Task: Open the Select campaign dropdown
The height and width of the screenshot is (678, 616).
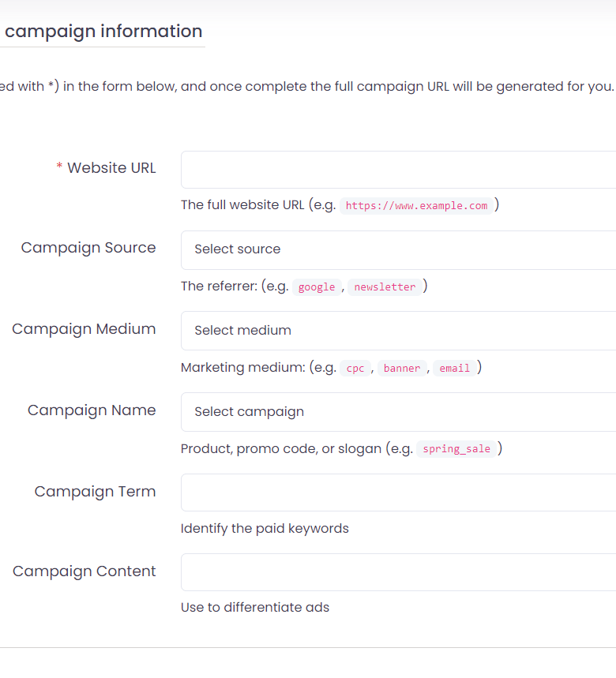Action: pyautogui.click(x=398, y=412)
